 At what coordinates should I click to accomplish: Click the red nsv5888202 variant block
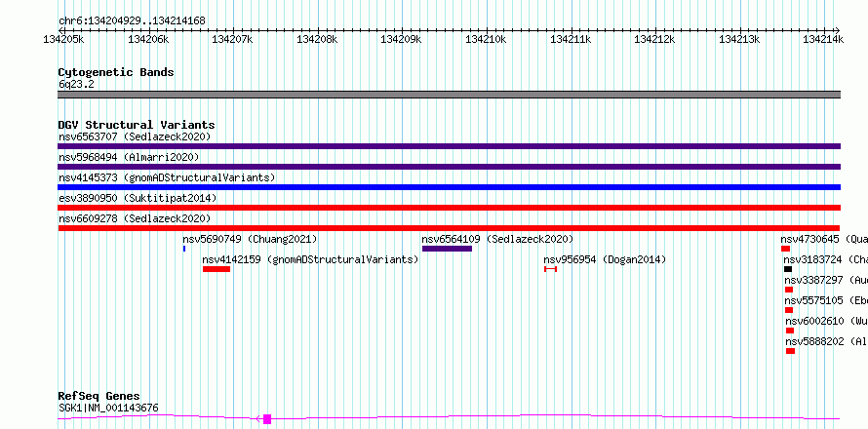791,351
